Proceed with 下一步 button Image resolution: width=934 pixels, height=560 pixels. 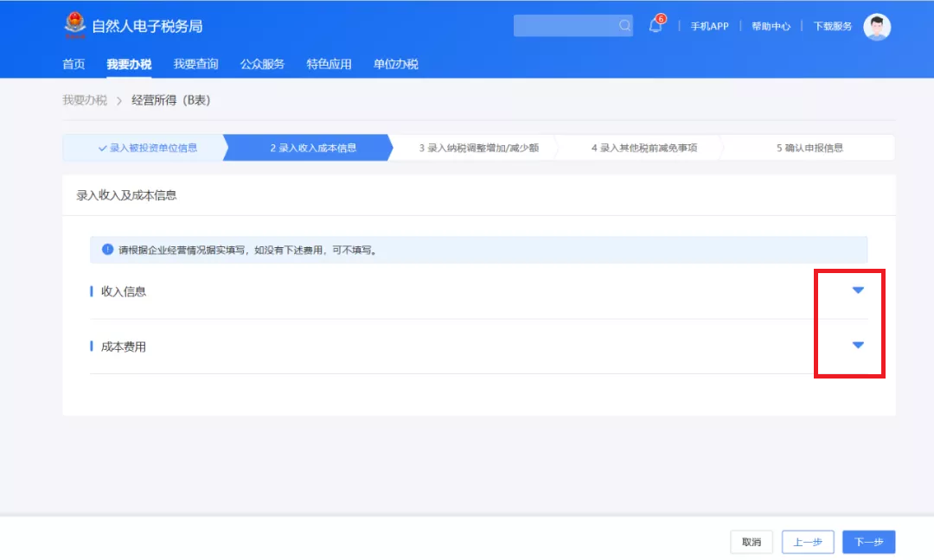(x=869, y=542)
